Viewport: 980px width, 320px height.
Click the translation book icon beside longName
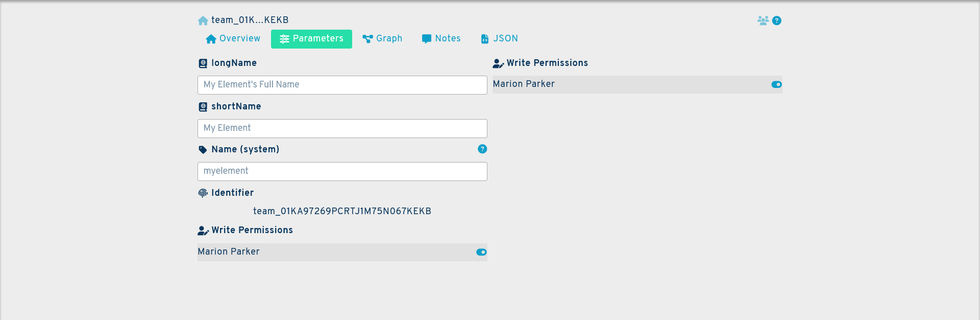(203, 63)
